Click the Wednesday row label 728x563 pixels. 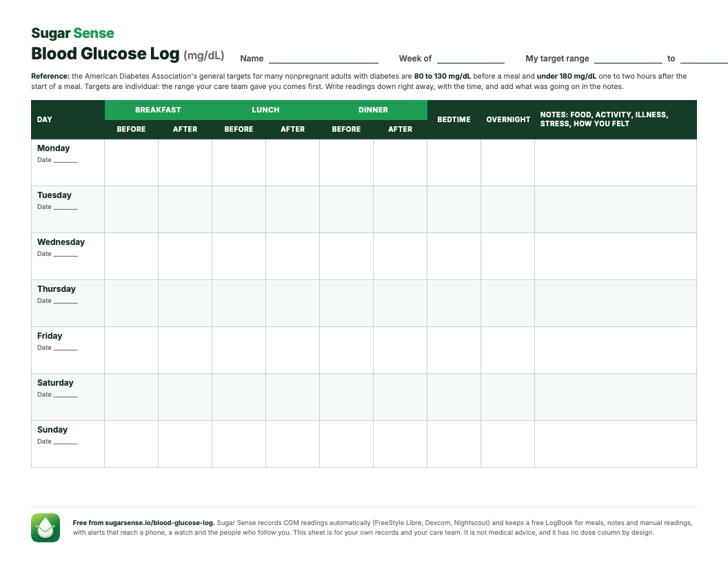[x=61, y=242]
